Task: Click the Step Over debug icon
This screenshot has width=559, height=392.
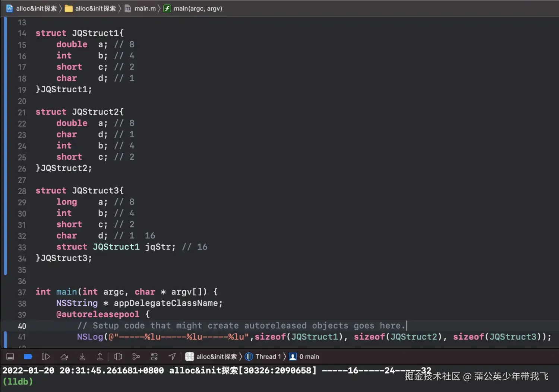Action: (x=64, y=357)
